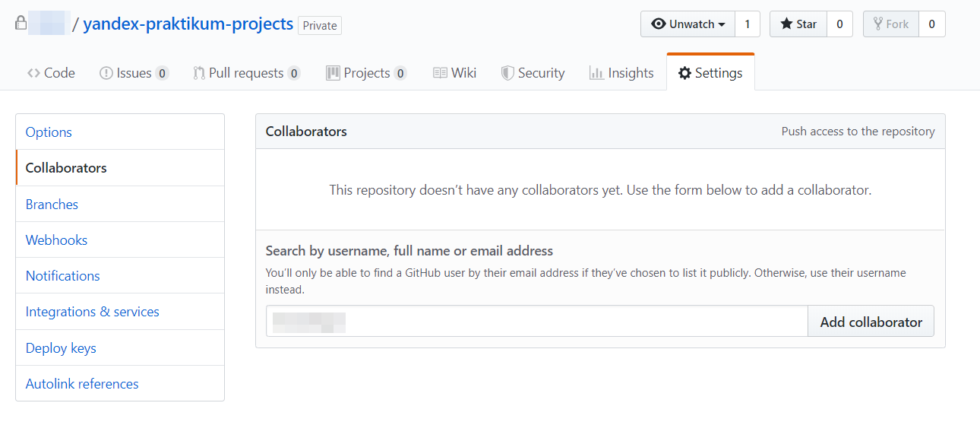The width and height of the screenshot is (980, 422).
Task: Click the star icon to star repository
Action: point(787,24)
